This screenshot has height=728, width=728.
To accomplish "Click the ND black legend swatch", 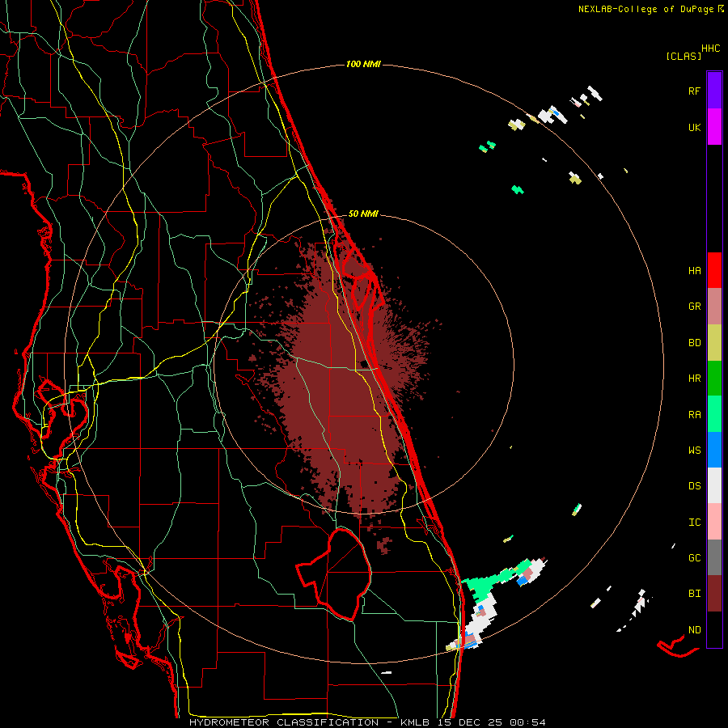I will (x=714, y=629).
